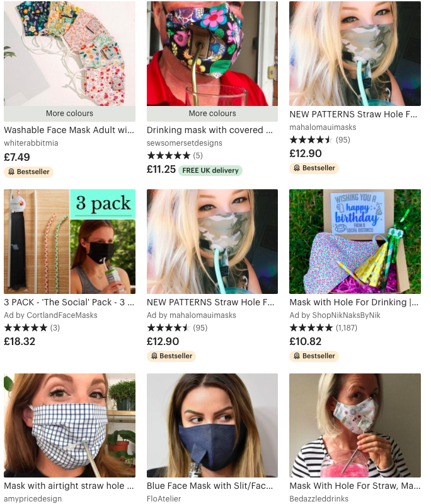Visit the amypricedesign shop link
Viewport: 431px width, 504px height.
click(x=33, y=498)
